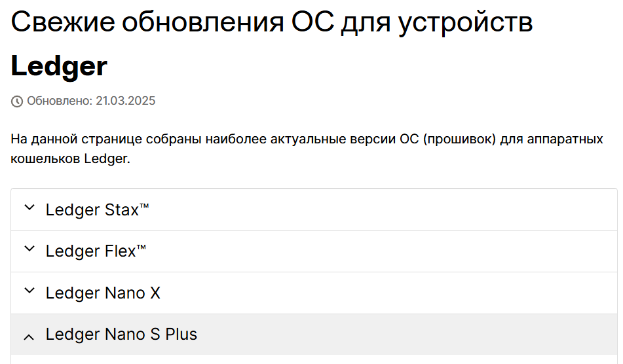Screen dimensions: 623x364
Task: Expand the Ledger Stax chevron arrow
Action: [28, 208]
